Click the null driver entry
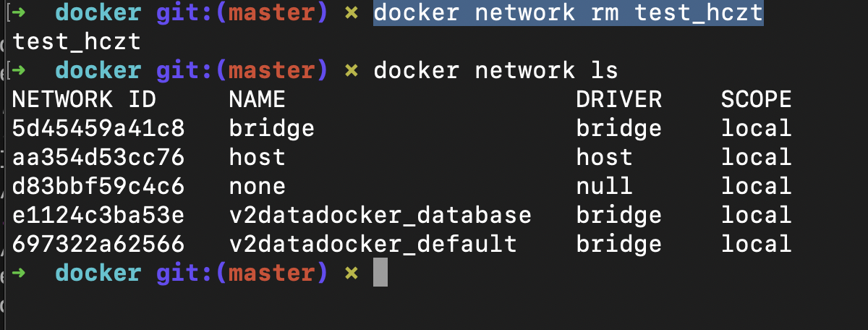The width and height of the screenshot is (868, 330). pos(605,186)
